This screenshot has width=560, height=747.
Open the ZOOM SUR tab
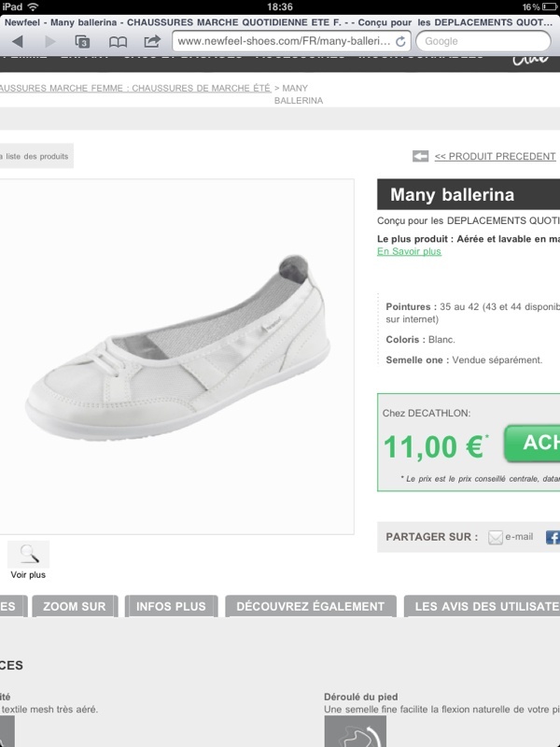click(x=74, y=607)
